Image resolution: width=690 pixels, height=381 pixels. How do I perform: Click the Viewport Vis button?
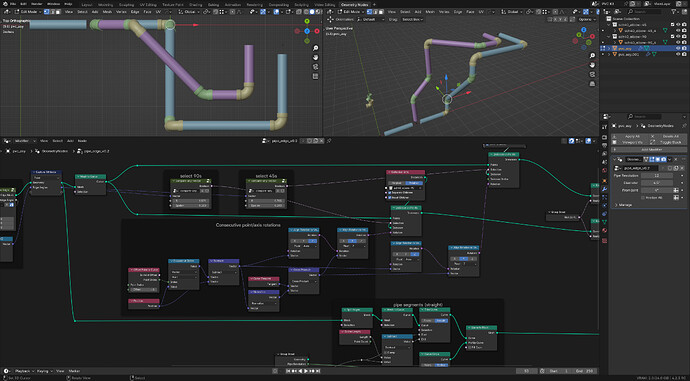(x=631, y=142)
